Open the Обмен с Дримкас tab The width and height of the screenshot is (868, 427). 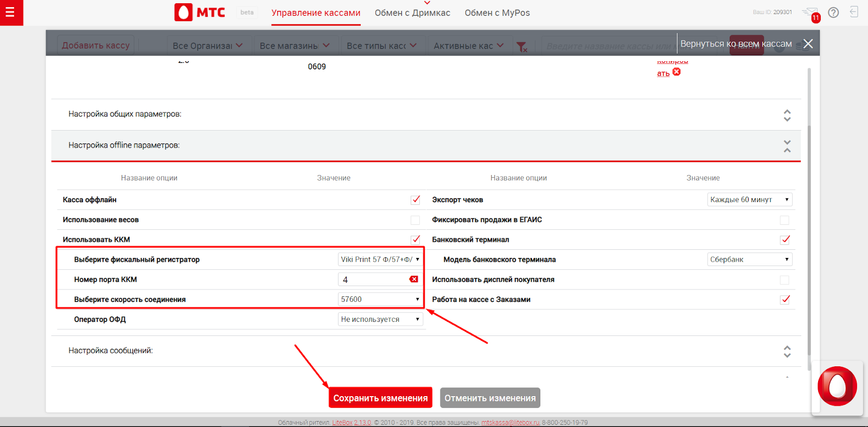click(x=412, y=13)
